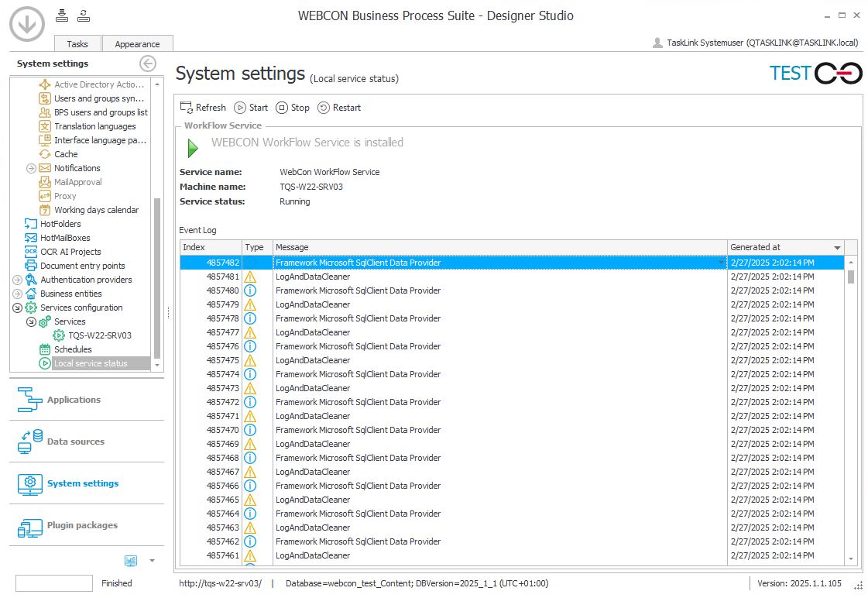The image size is (868, 598).
Task: Open the dropdown arrow beside monitor icon
Action: click(153, 561)
